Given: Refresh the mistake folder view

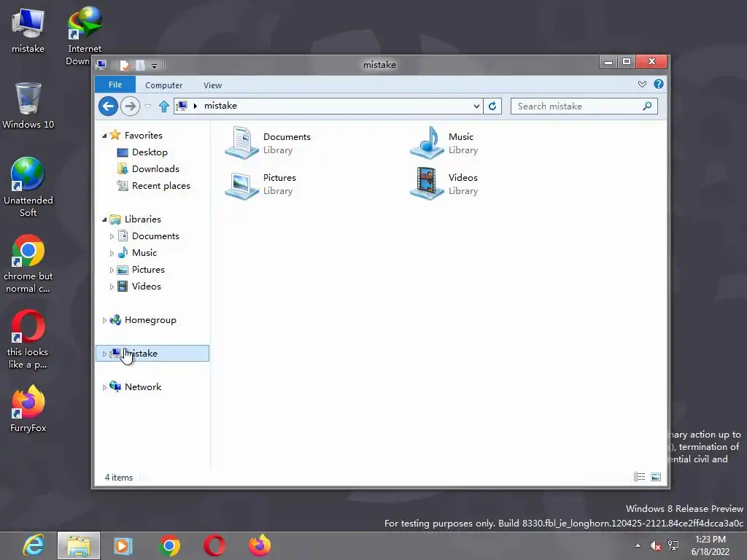Looking at the screenshot, I should point(492,106).
